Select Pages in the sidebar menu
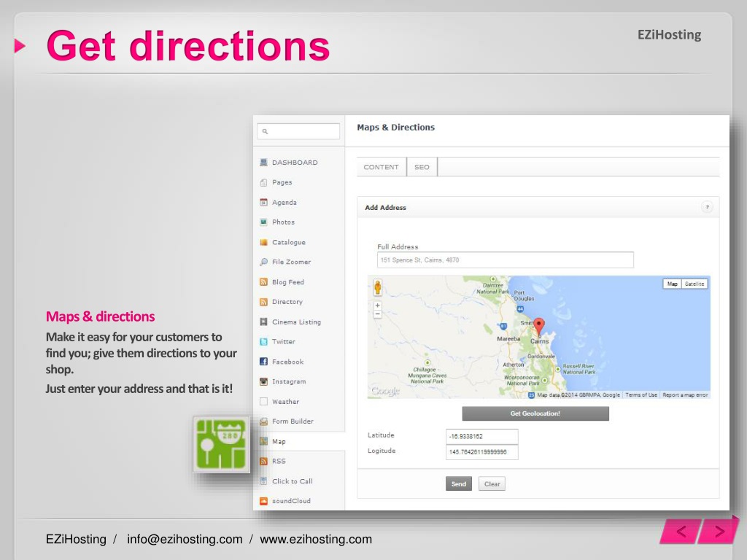The image size is (747, 560). pyautogui.click(x=282, y=182)
